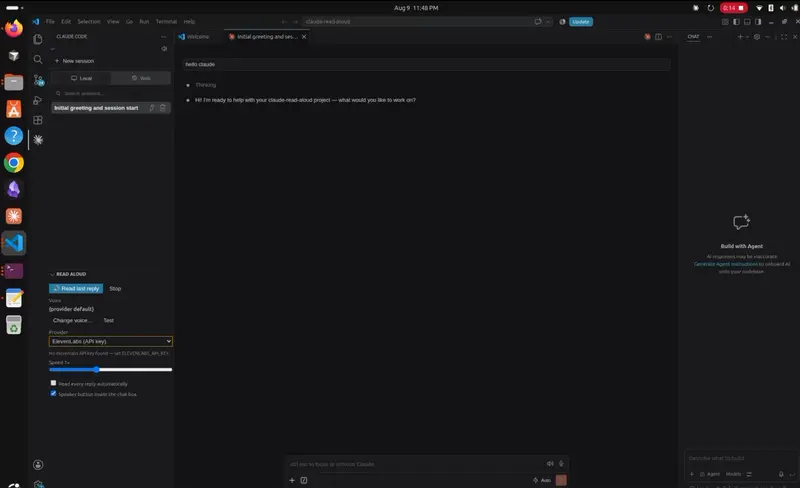The height and width of the screenshot is (488, 800).
Task: Click the Claude icon in editor toolbar
Action: (647, 37)
